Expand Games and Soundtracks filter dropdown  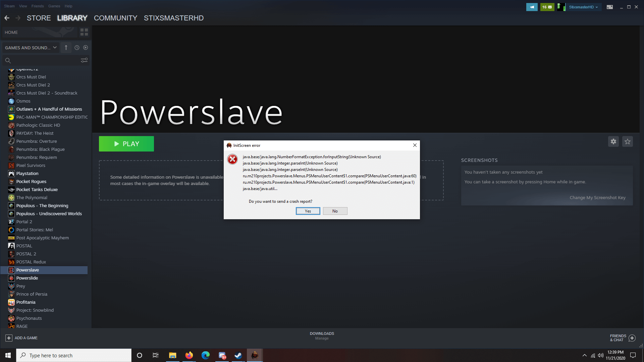click(x=31, y=48)
